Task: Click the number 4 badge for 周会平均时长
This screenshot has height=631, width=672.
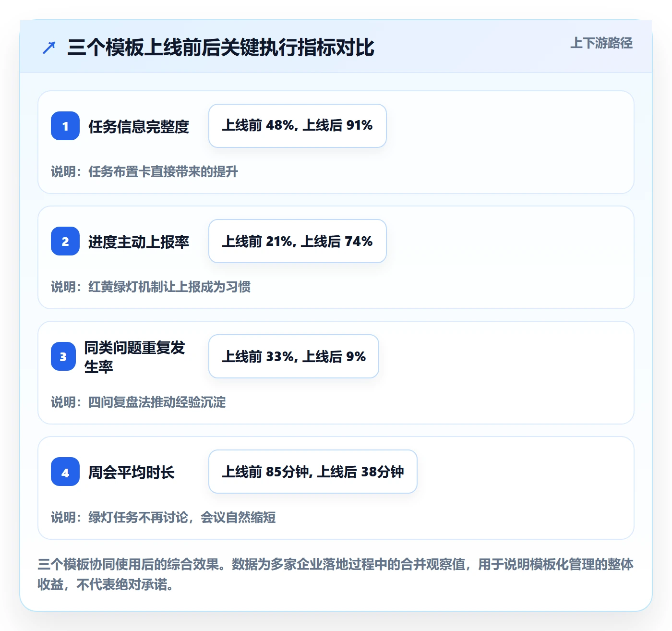Action: (x=65, y=472)
